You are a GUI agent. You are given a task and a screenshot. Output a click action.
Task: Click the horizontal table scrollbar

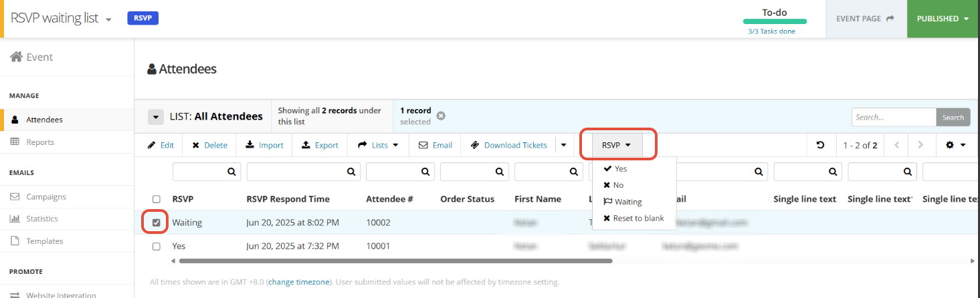click(396, 261)
